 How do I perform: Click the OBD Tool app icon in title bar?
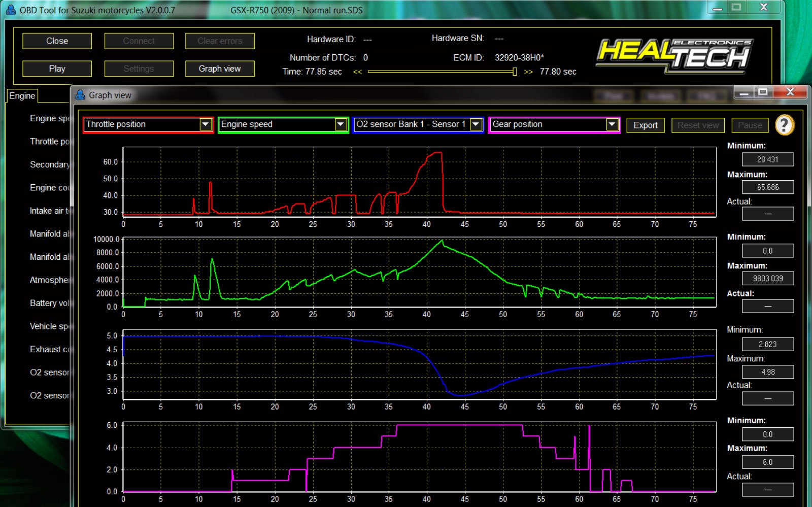pyautogui.click(x=11, y=10)
